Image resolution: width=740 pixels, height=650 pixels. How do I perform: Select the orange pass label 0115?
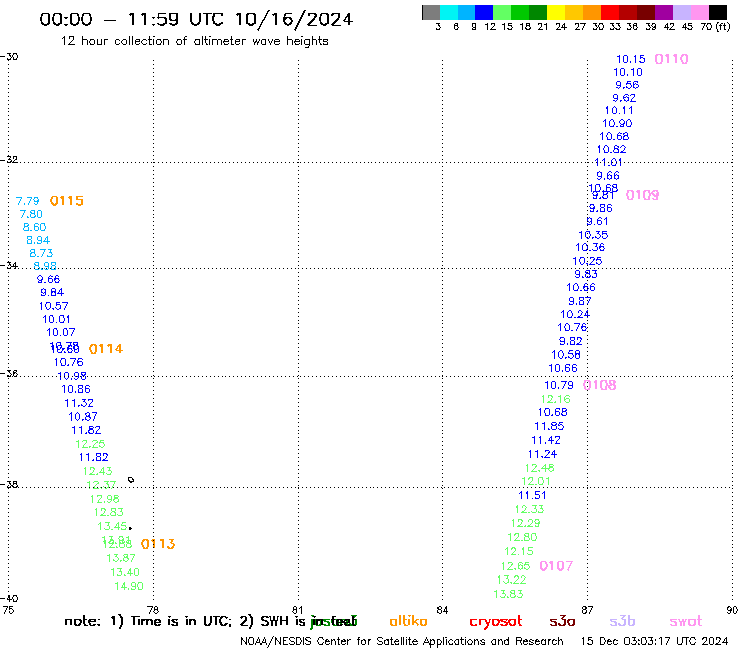(x=67, y=201)
